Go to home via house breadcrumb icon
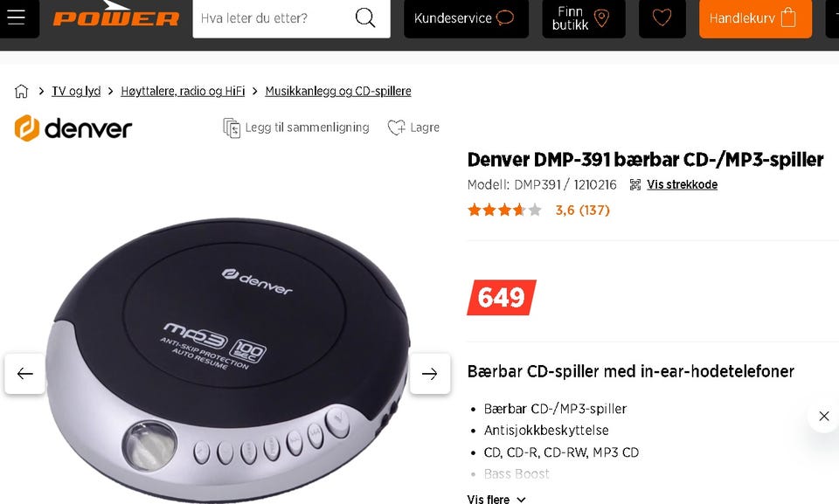Viewport: 839px width, 504px height. click(x=21, y=92)
